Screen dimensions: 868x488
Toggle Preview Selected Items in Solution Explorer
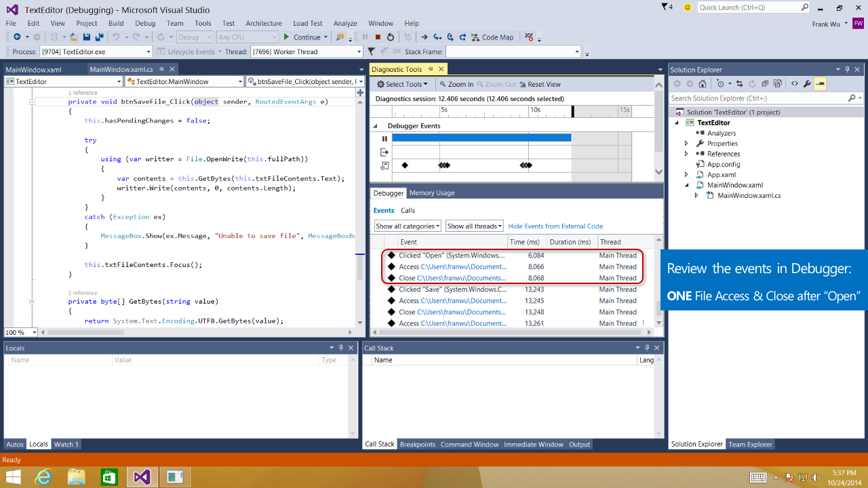[x=820, y=84]
